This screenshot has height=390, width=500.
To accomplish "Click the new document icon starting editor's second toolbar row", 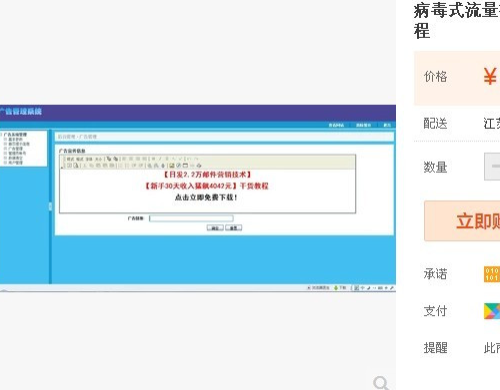I will tap(69, 165).
